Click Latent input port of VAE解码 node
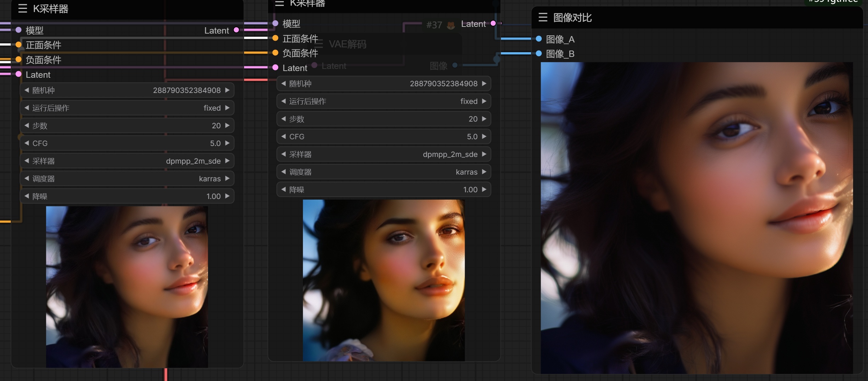 (314, 65)
